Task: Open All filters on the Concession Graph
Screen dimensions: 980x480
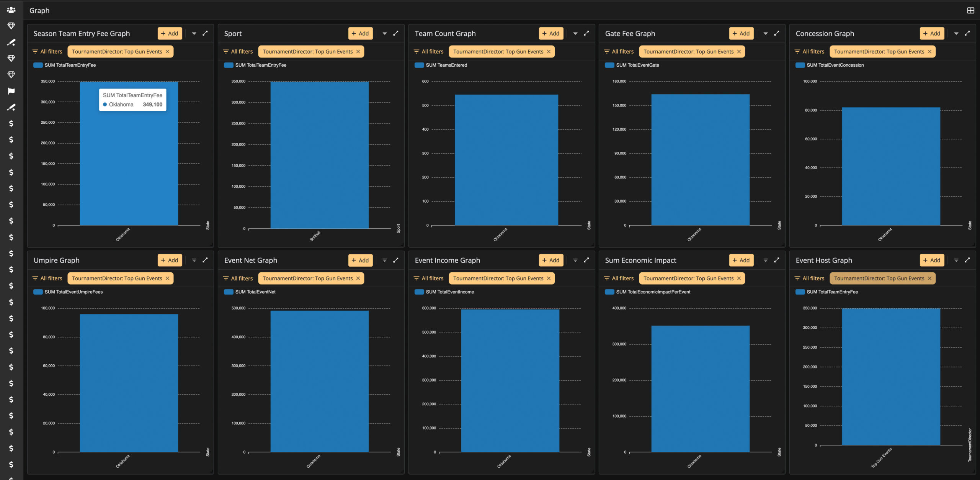Action: (810, 52)
